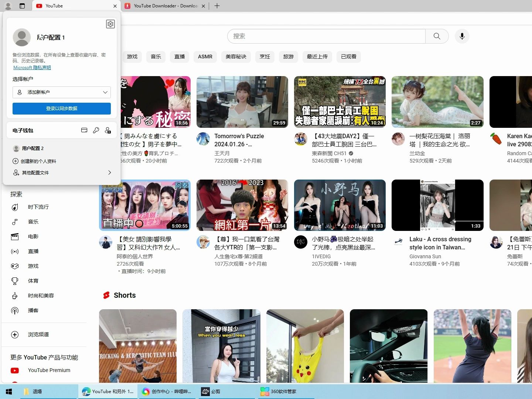Click sign in to sync data (登录以同步数据) button
The image size is (532, 399).
tap(62, 109)
